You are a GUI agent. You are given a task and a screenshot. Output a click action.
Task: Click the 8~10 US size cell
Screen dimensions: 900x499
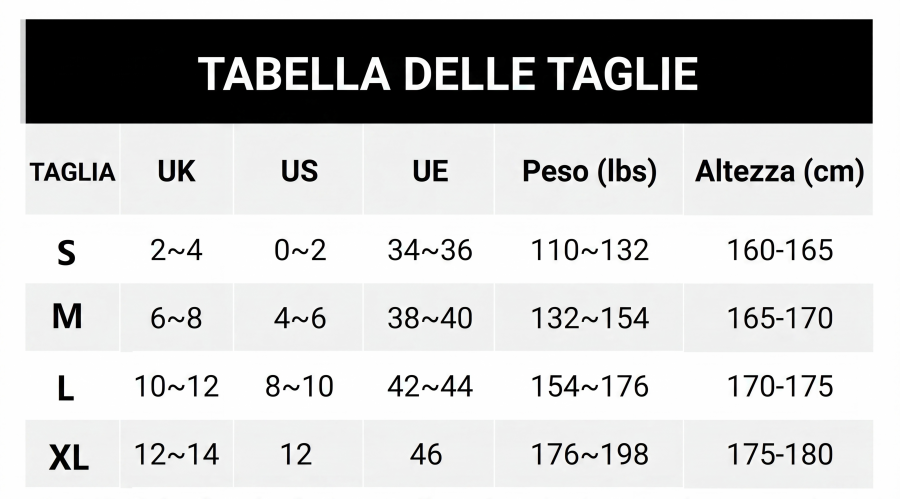click(x=299, y=386)
